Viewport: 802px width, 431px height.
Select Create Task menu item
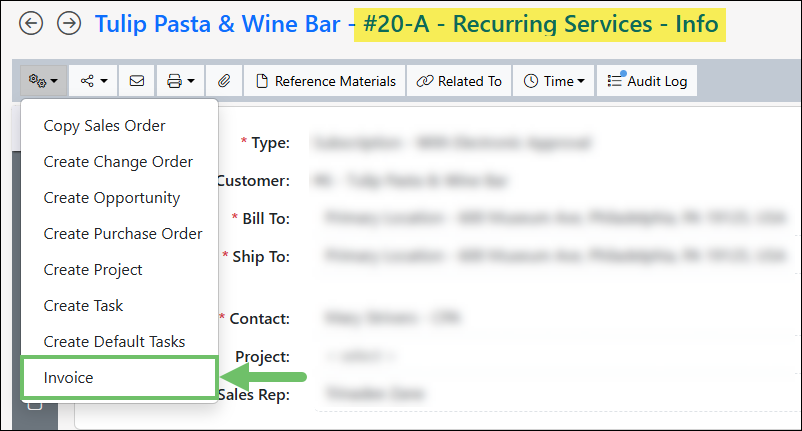[x=83, y=306]
